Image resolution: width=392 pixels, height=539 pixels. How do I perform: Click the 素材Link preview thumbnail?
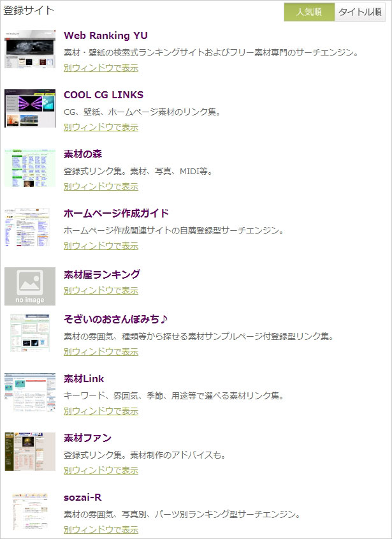click(x=30, y=392)
